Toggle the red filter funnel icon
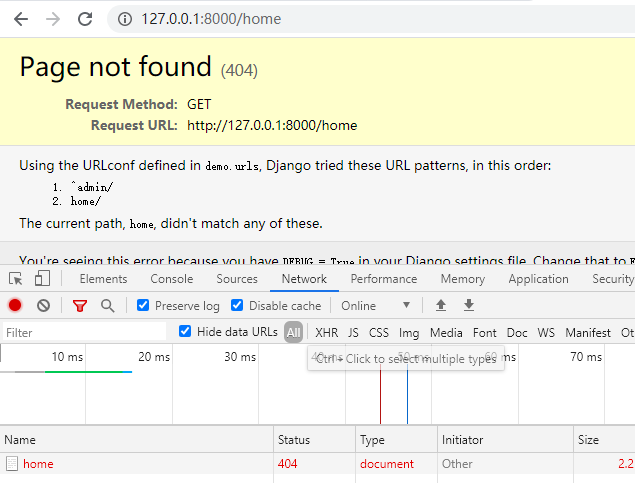The width and height of the screenshot is (635, 483). (x=80, y=306)
